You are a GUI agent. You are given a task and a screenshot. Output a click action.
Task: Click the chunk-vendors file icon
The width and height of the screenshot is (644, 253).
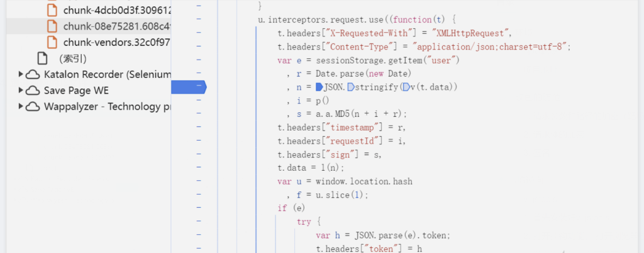click(x=52, y=42)
